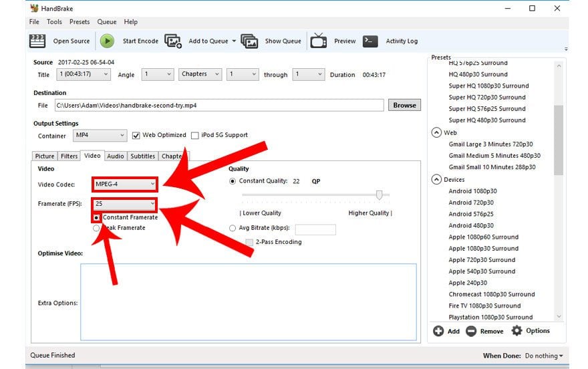Switch to the Audio tab
Viewport: 588px width, 369px height.
pos(115,156)
